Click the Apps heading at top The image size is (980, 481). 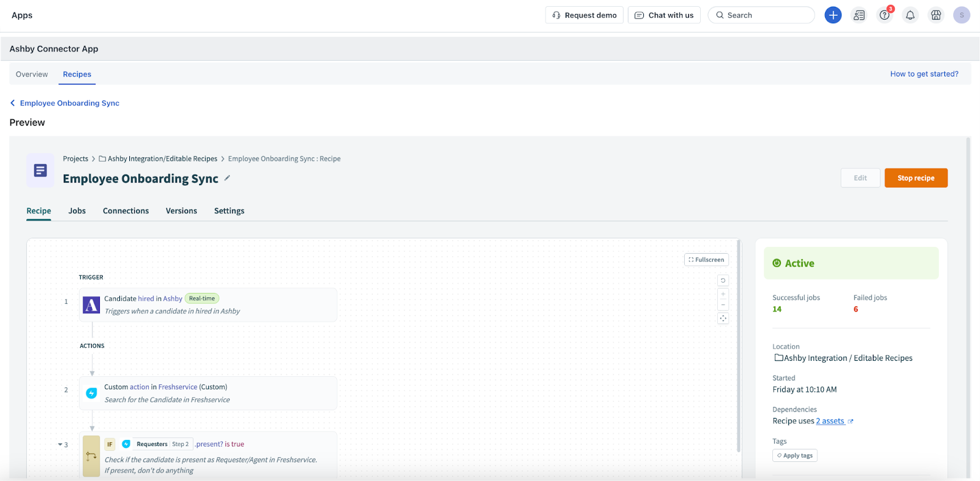[x=22, y=15]
